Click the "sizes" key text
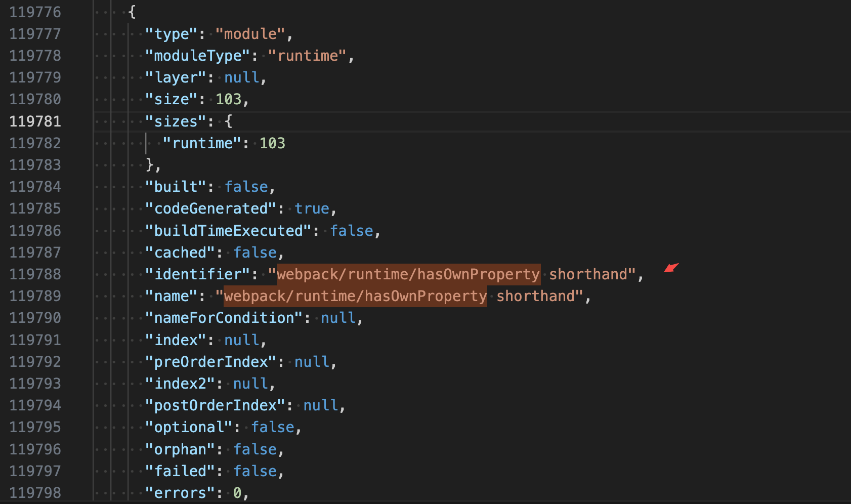The image size is (851, 504). [x=176, y=121]
